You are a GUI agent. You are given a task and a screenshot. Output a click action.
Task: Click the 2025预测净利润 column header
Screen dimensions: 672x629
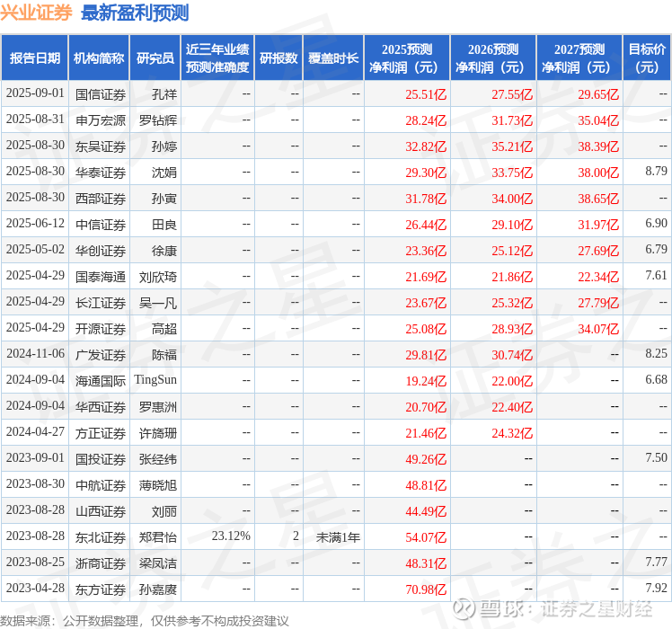pos(407,58)
